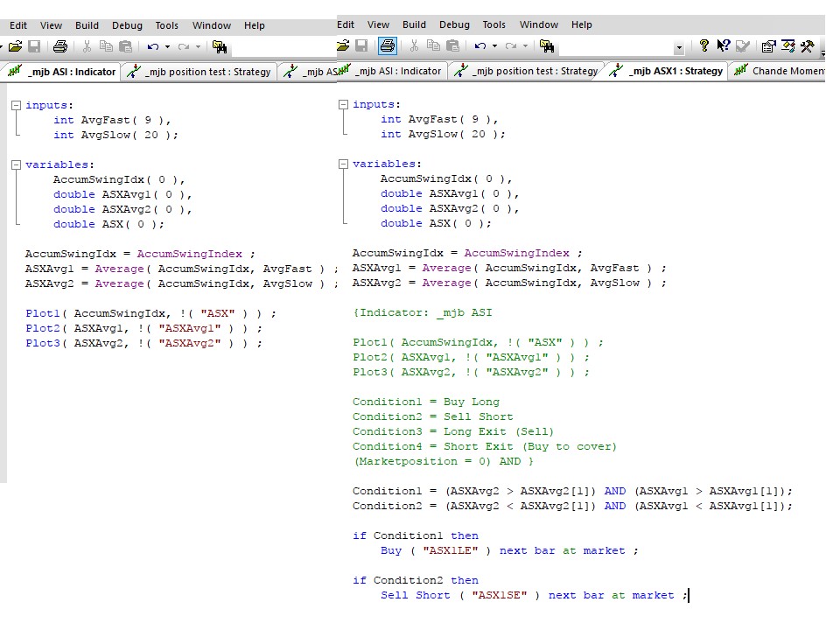Click the Print icon in left window toolbar
Screen dimensions: 840x630
[60, 46]
